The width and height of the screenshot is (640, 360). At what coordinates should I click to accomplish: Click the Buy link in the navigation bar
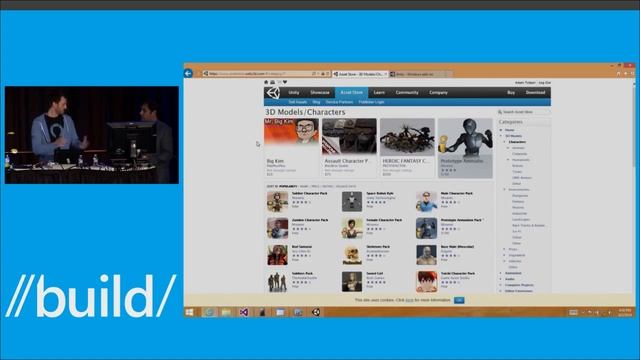[511, 93]
